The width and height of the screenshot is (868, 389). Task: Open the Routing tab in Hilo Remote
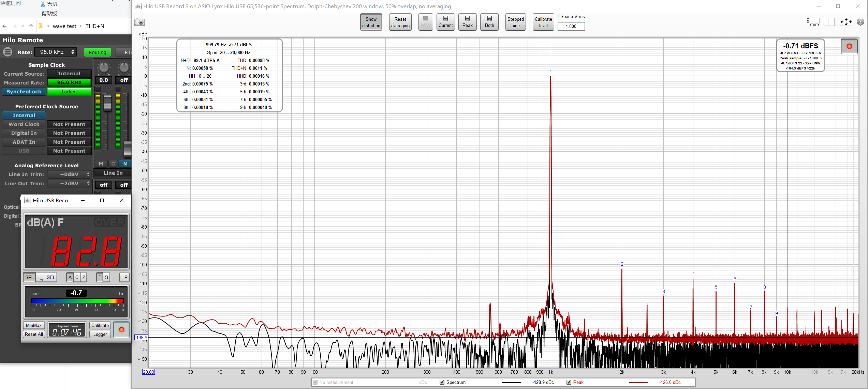click(x=97, y=52)
